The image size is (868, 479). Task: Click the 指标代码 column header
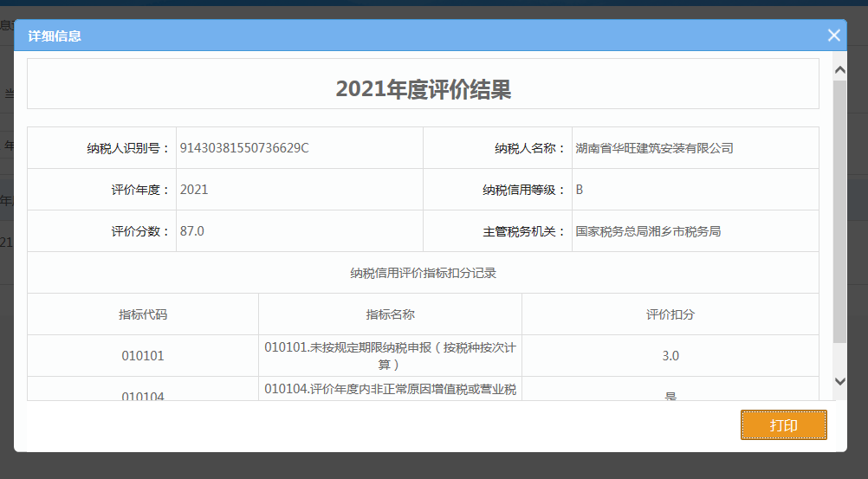(x=143, y=314)
